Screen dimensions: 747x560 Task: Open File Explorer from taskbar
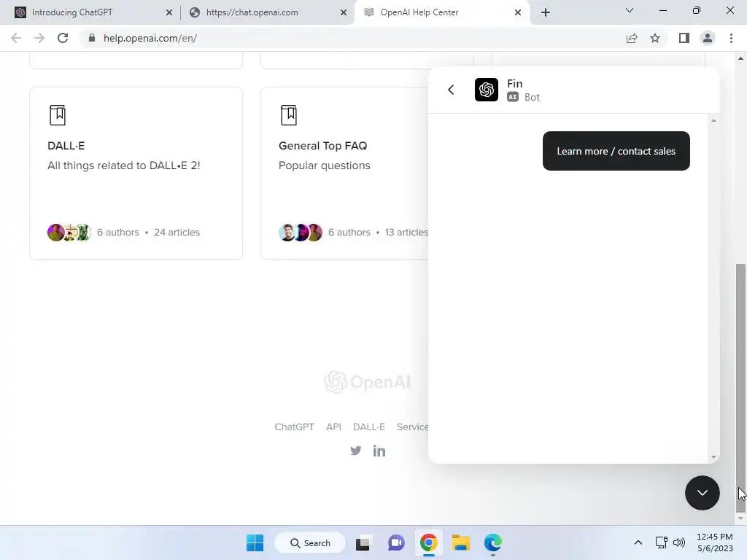[x=461, y=542]
